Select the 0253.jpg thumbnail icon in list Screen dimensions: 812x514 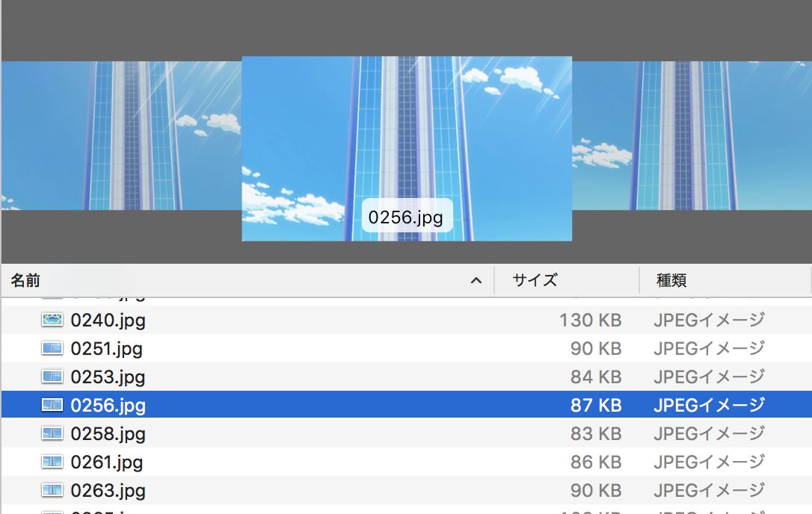(52, 377)
